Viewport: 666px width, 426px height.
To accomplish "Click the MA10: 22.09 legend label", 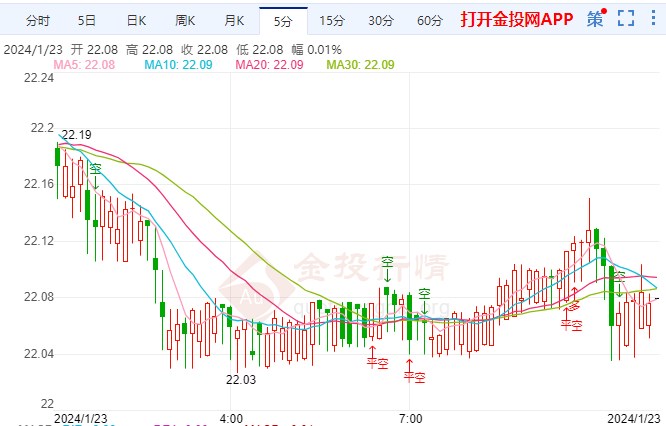I will pyautogui.click(x=178, y=65).
